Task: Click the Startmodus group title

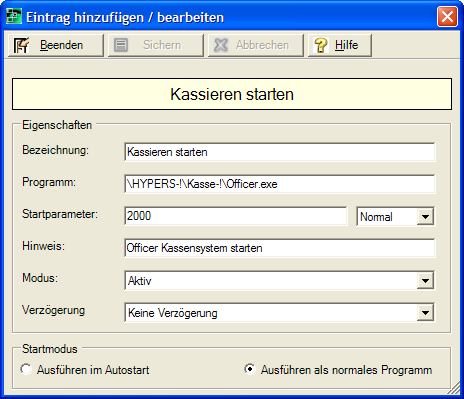Action: pyautogui.click(x=50, y=349)
